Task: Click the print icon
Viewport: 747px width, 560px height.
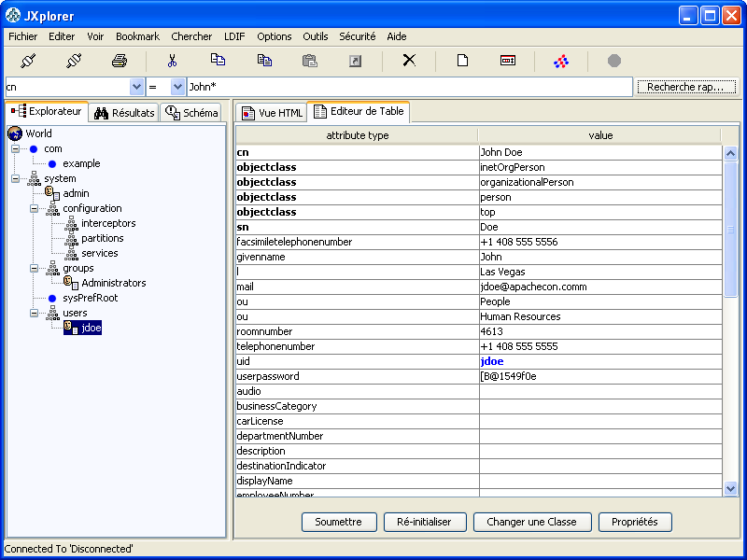Action: pos(120,61)
